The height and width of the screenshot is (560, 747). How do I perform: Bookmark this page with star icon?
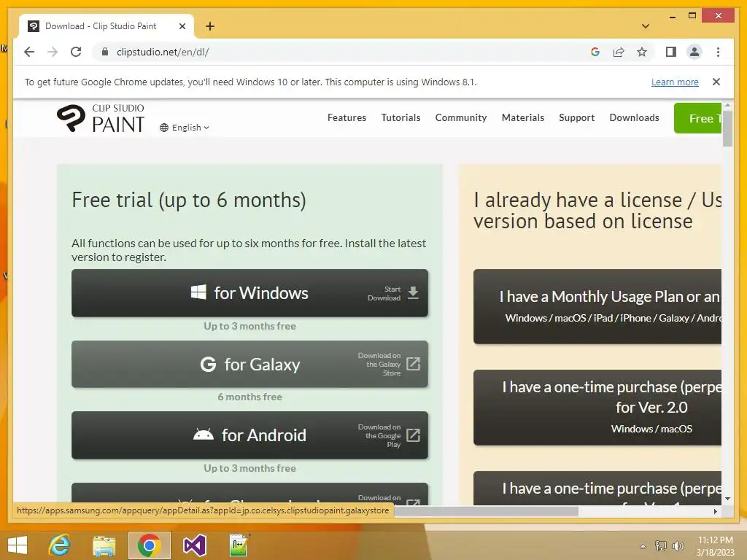(x=642, y=52)
